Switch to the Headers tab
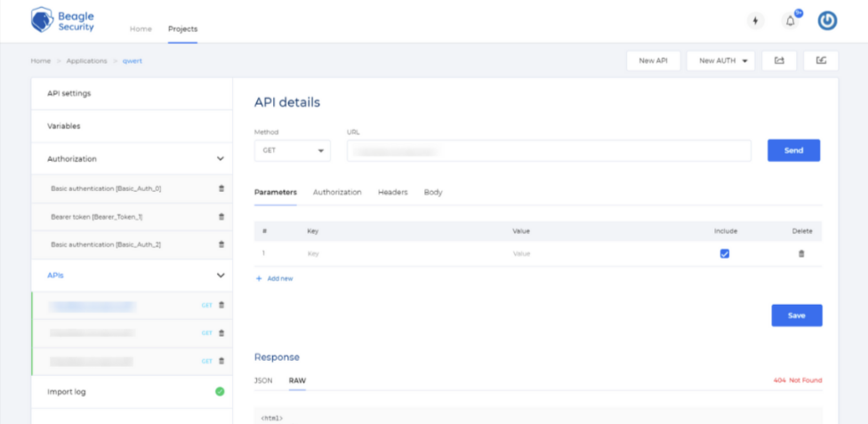 coord(392,192)
